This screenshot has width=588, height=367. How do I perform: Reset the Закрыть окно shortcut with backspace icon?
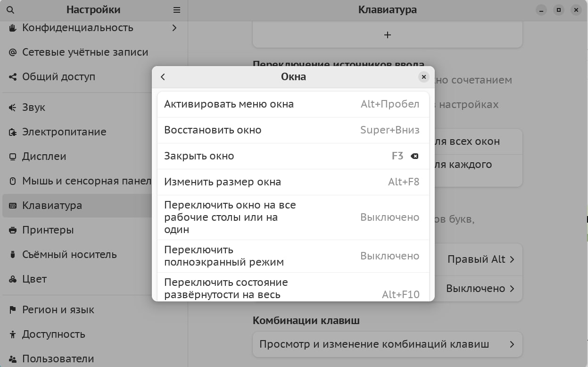pos(414,156)
